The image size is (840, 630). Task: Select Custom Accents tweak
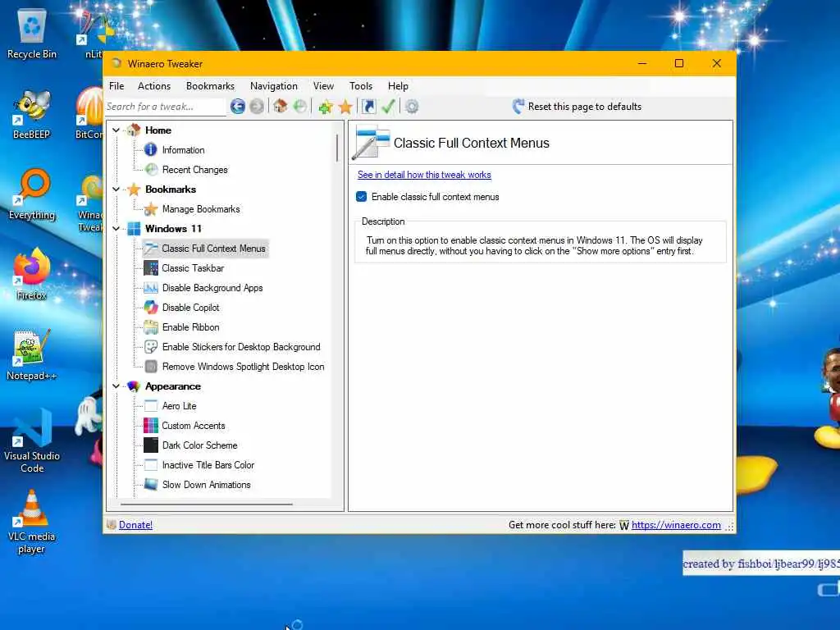click(x=194, y=426)
